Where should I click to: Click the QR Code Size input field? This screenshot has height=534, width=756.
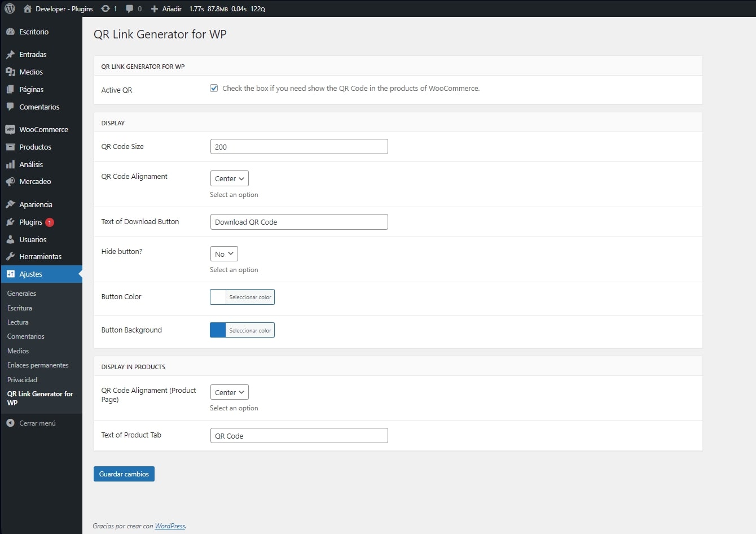[299, 147]
